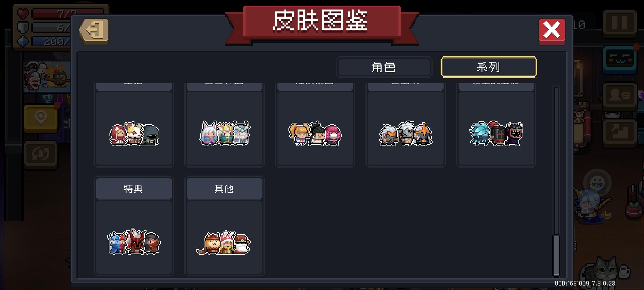The image size is (644, 290).
Task: Select the 特典 header label
Action: pyautogui.click(x=133, y=189)
